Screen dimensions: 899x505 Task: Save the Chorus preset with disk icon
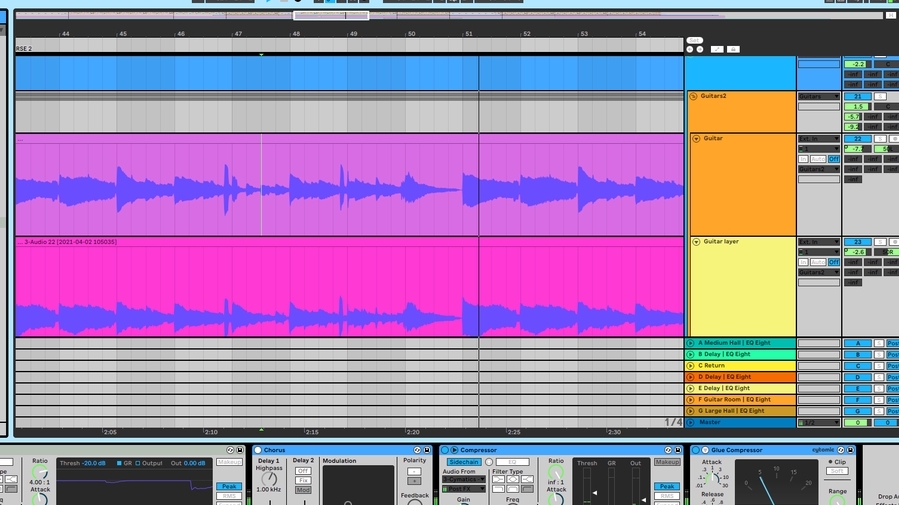click(427, 450)
